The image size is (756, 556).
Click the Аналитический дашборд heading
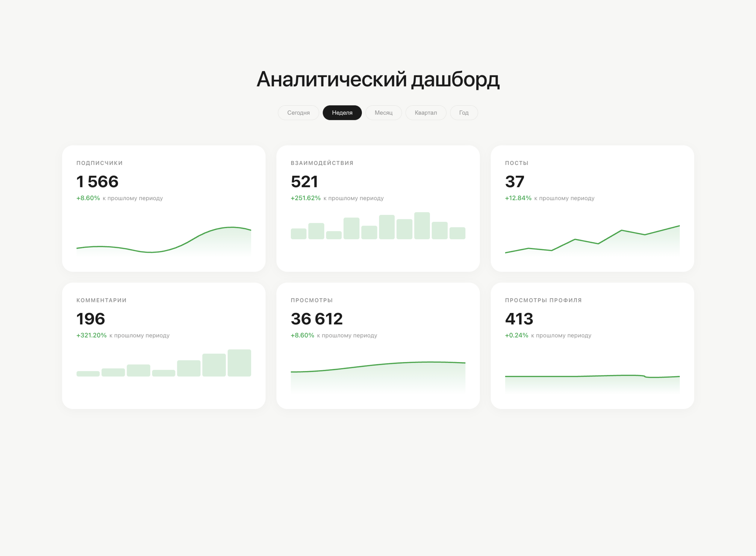click(x=378, y=79)
